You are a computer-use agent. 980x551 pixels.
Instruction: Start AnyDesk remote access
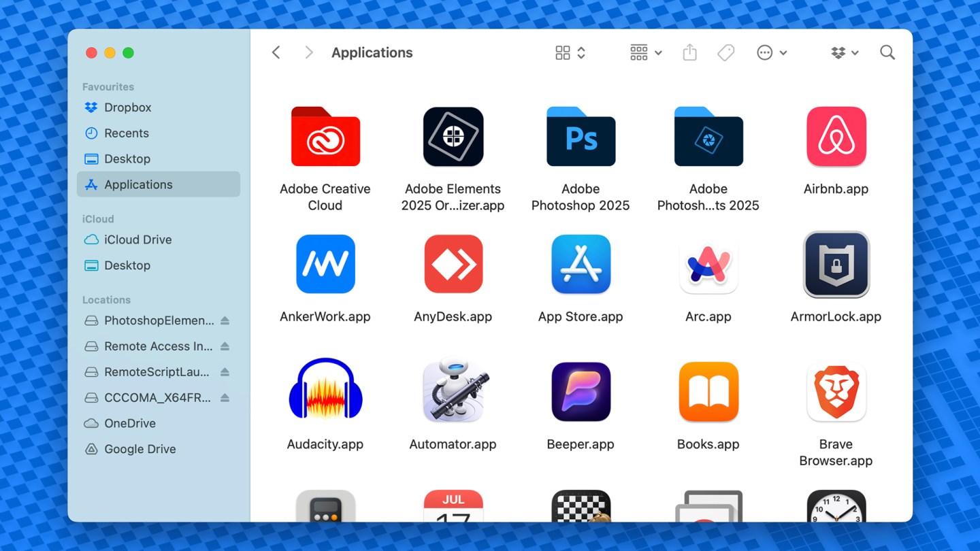pyautogui.click(x=453, y=264)
